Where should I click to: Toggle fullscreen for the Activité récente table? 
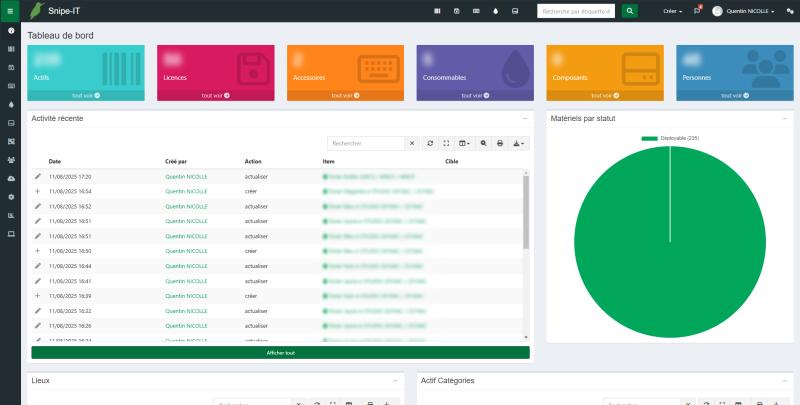click(x=446, y=143)
